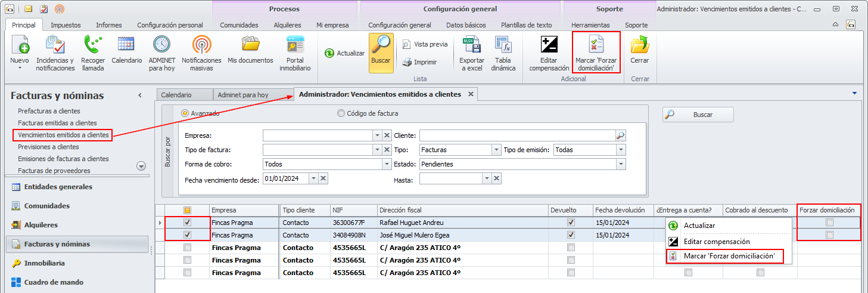Viewport: 868px width, 293px height.
Task: Toggle the select-all checkbox in grid header
Action: [188, 210]
